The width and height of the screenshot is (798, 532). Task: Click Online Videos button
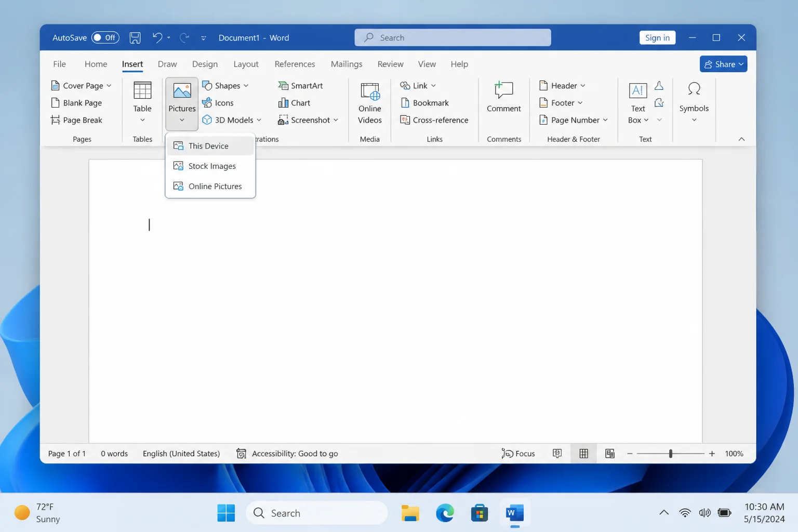(370, 103)
